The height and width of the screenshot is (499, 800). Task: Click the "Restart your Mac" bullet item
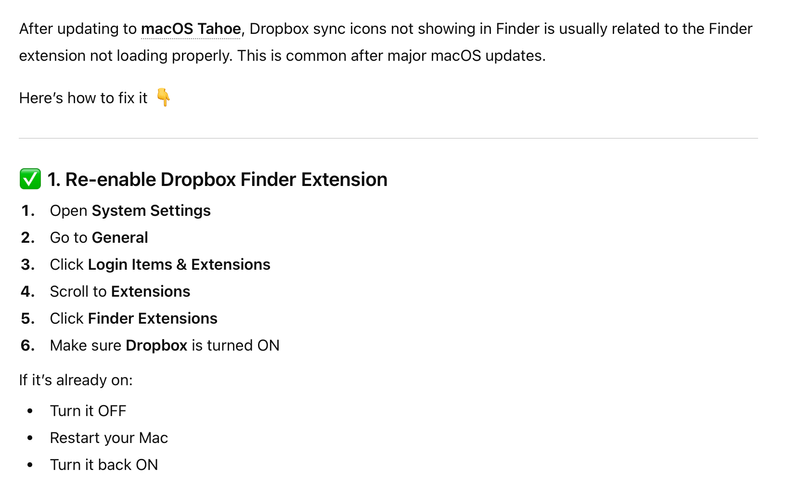109,438
